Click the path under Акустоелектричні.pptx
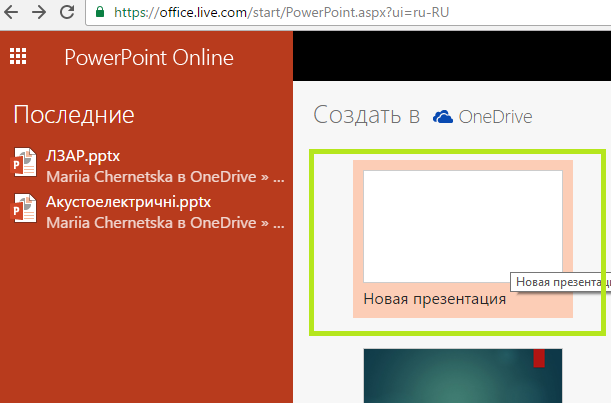 click(165, 223)
